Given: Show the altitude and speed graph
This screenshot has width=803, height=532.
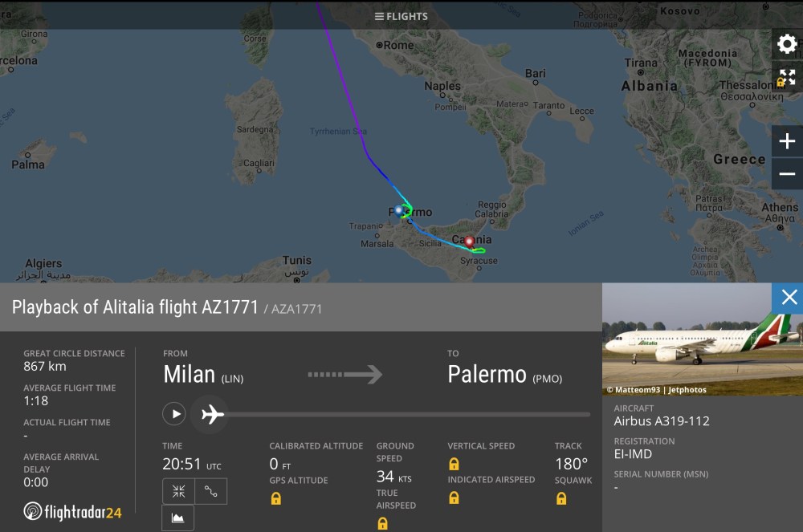Looking at the screenshot, I should 178,518.
